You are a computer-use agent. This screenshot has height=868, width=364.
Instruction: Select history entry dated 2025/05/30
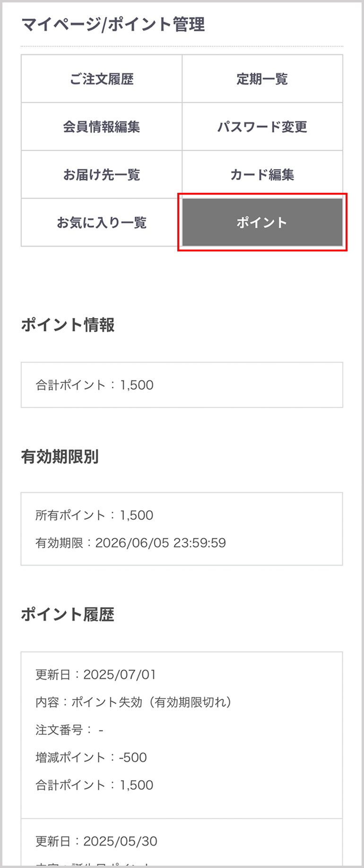point(96,841)
